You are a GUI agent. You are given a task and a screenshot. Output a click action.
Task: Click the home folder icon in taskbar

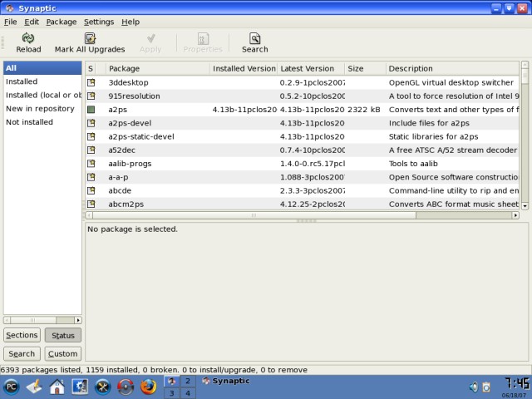pyautogui.click(x=57, y=387)
